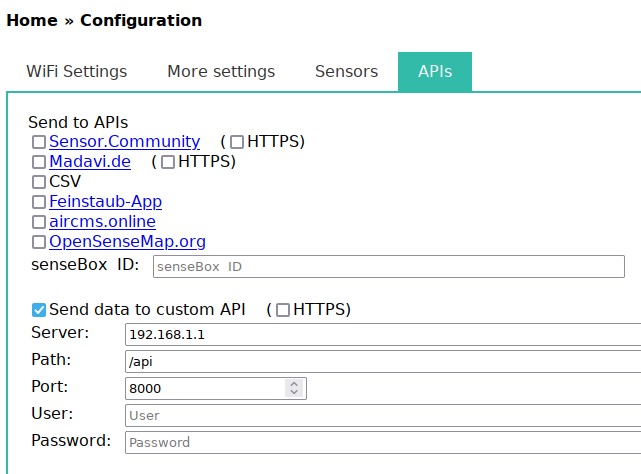Check the CSV option
Viewport: 641px width, 474px height.
[x=39, y=182]
